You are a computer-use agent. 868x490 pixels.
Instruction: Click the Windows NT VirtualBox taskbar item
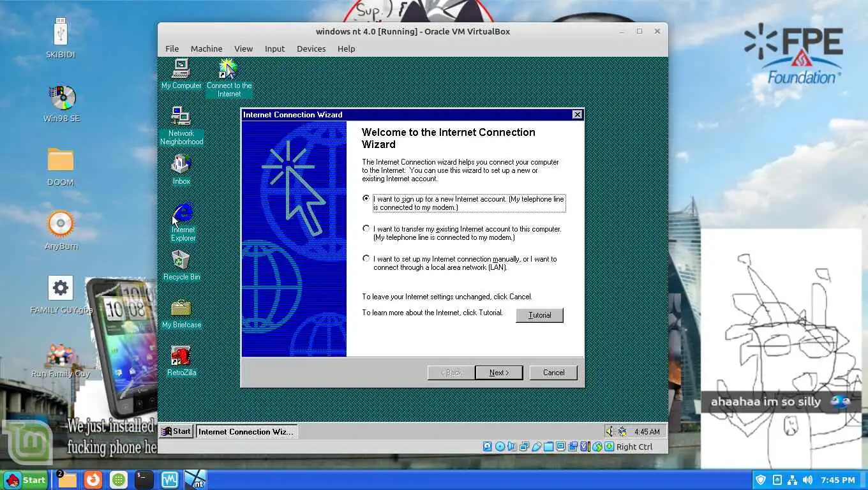[x=195, y=480]
